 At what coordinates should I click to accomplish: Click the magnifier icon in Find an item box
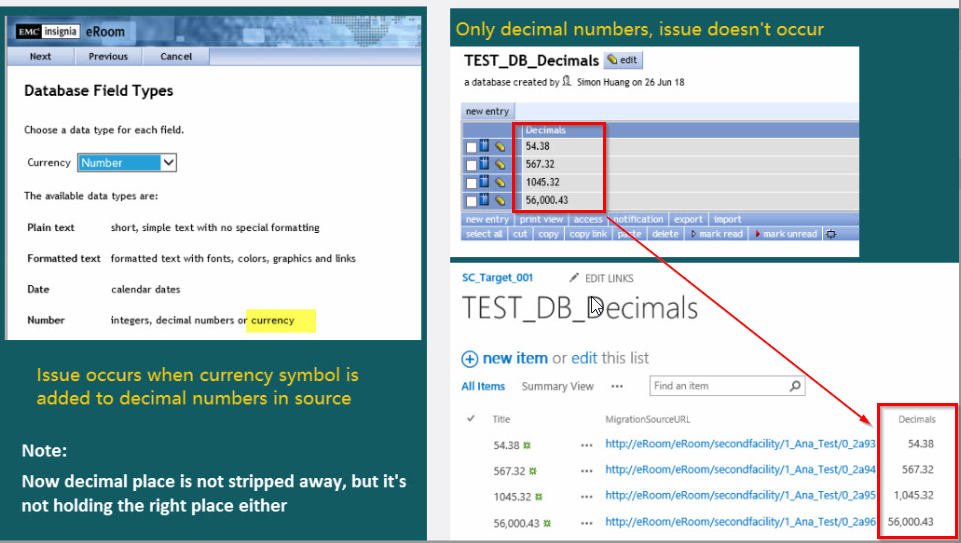(795, 385)
